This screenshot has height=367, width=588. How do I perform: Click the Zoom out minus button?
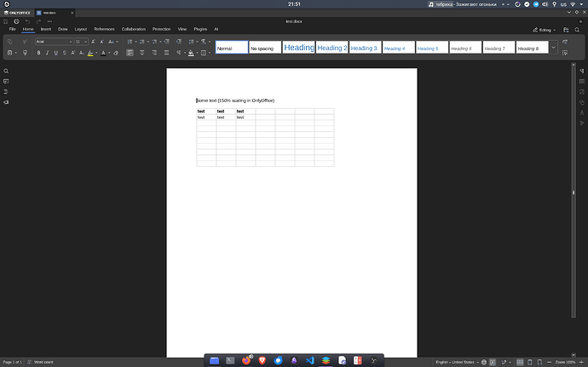pos(550,362)
